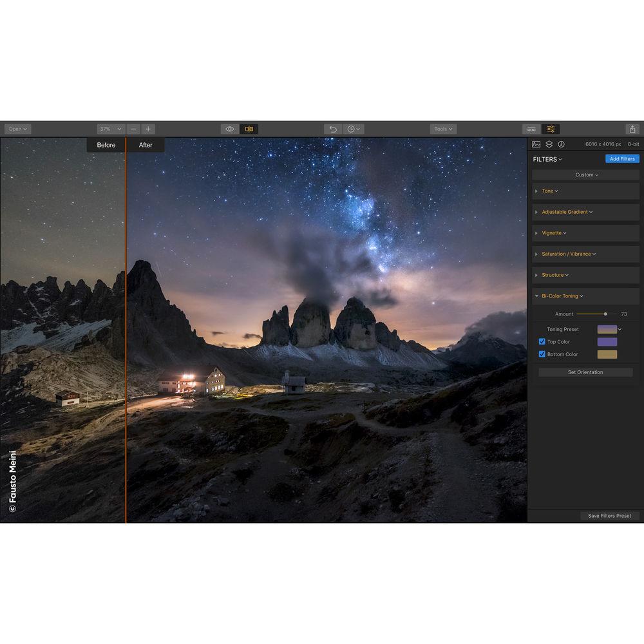This screenshot has height=644, width=644.
Task: Click Save Filters Preset
Action: 609,515
